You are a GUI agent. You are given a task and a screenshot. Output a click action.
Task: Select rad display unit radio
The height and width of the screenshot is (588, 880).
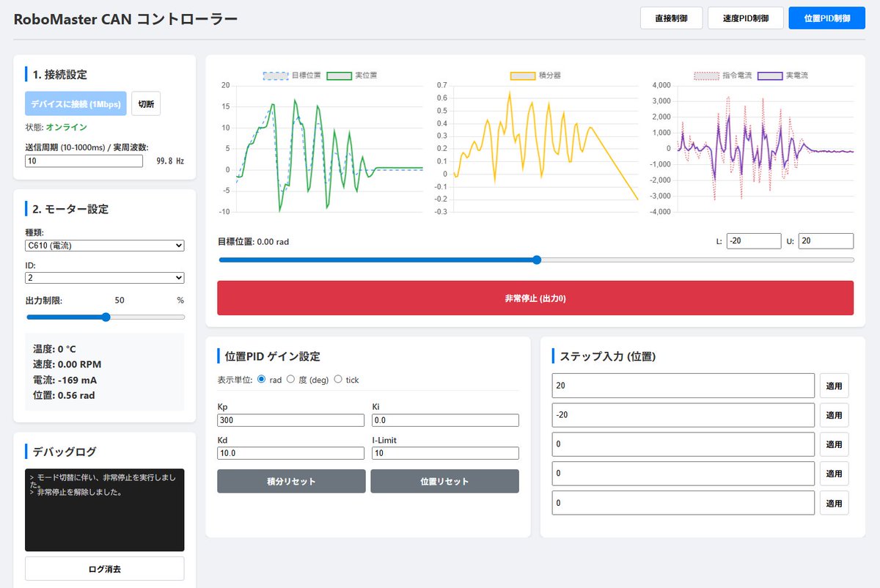click(x=262, y=379)
